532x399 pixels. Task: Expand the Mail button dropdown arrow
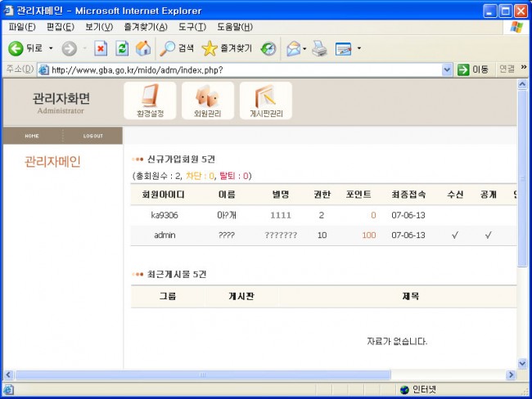(x=305, y=48)
